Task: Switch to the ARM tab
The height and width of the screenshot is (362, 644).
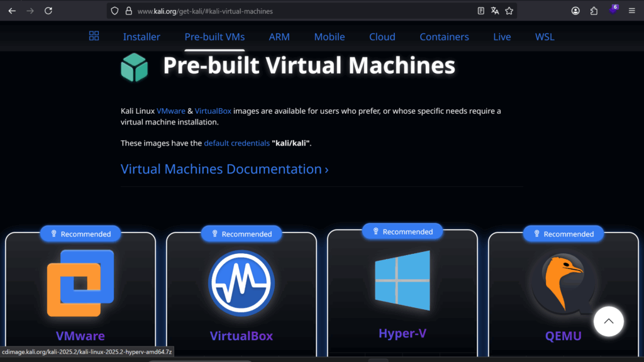Action: 279,37
